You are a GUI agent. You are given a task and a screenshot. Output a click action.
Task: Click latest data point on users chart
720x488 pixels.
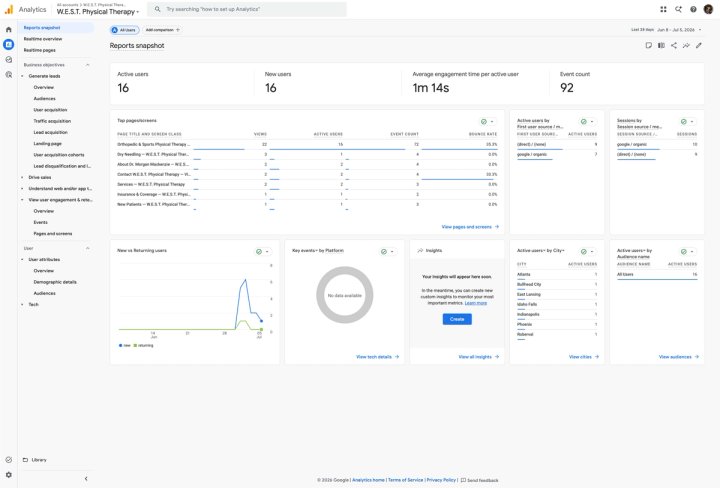click(261, 321)
